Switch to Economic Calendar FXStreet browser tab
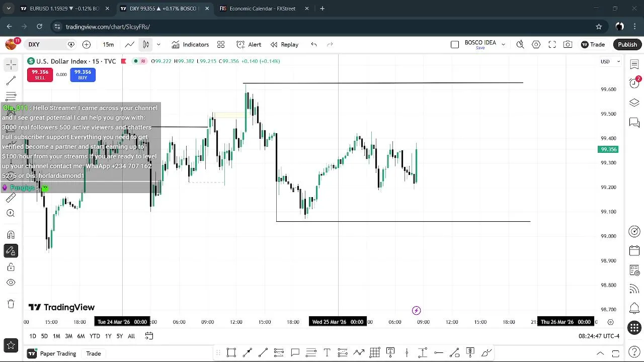This screenshot has height=362, width=644. (x=263, y=9)
